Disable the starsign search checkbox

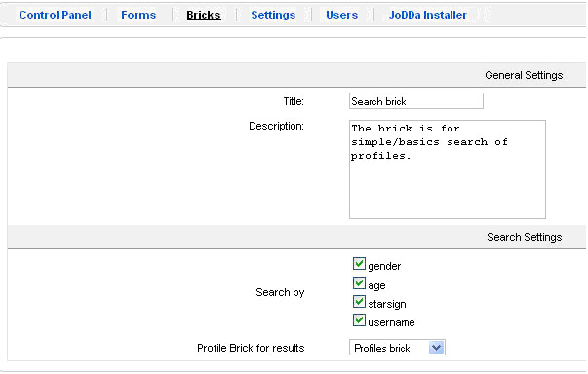point(359,302)
